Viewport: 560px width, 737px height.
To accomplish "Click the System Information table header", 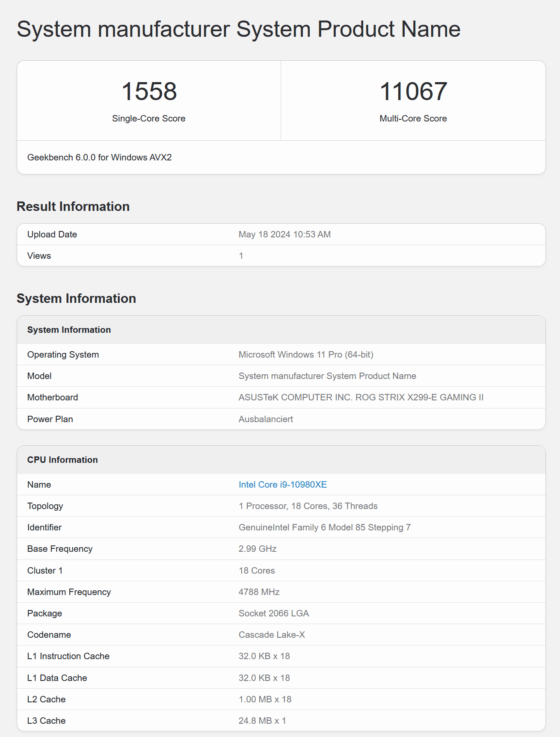I will coord(69,330).
